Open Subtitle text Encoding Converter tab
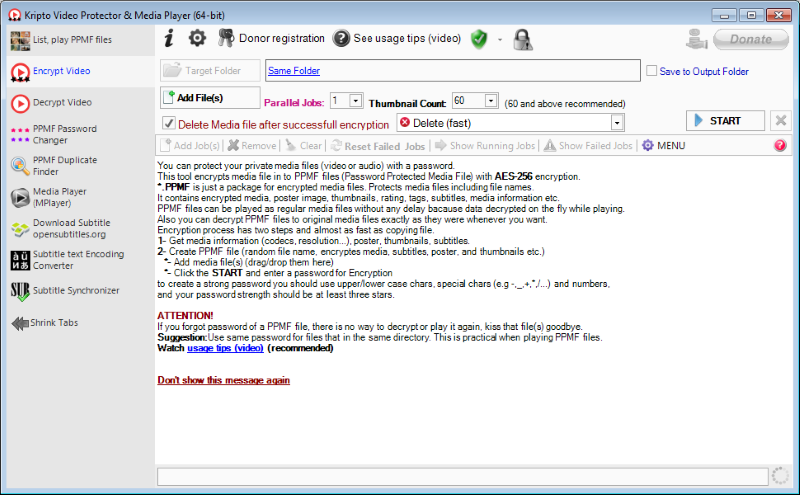 [x=80, y=260]
